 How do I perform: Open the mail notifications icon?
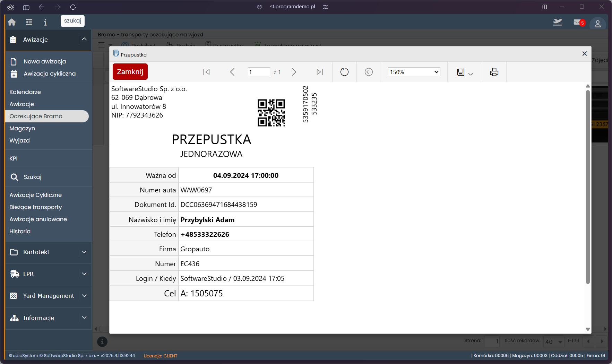tap(577, 22)
